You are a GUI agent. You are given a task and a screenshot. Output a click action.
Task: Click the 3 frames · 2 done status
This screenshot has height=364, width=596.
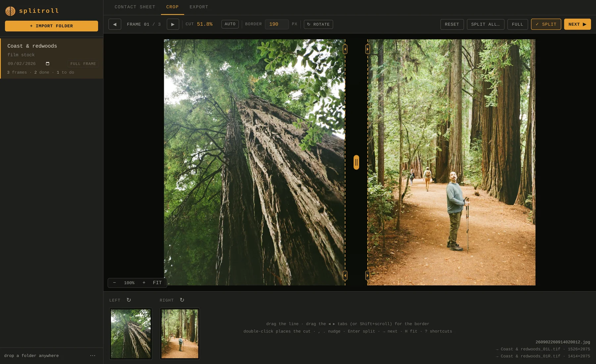tap(40, 72)
